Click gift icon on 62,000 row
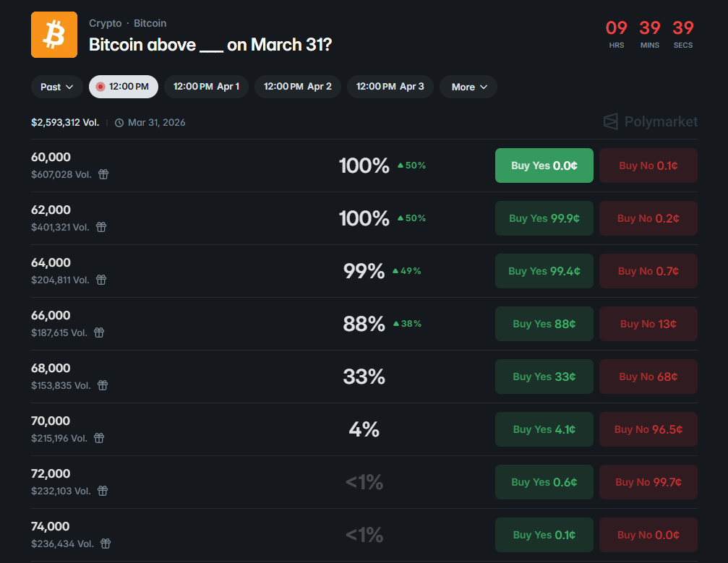This screenshot has height=563, width=728. tap(101, 227)
